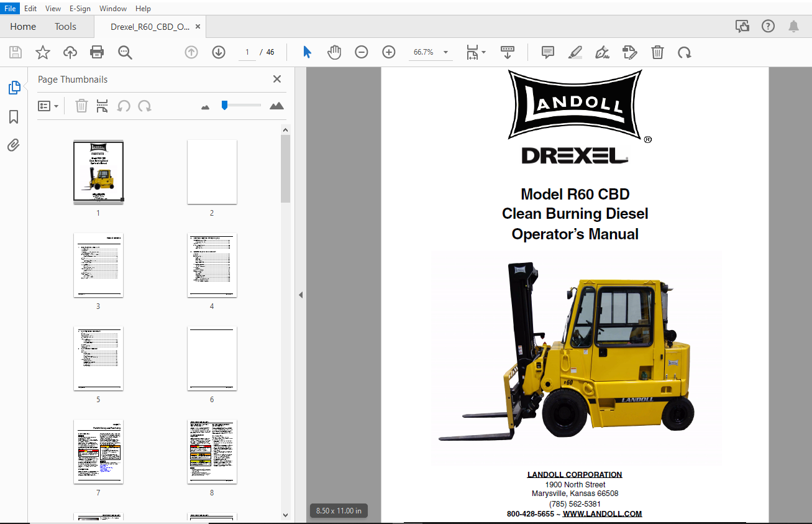812x524 pixels.
Task: Zoom in with the plus icon
Action: click(x=389, y=52)
